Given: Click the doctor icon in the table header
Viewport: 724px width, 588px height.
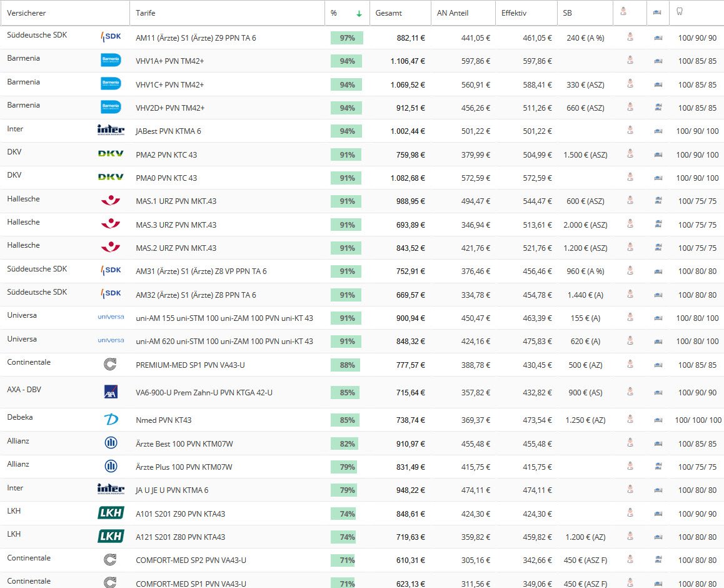Looking at the screenshot, I should pos(623,13).
